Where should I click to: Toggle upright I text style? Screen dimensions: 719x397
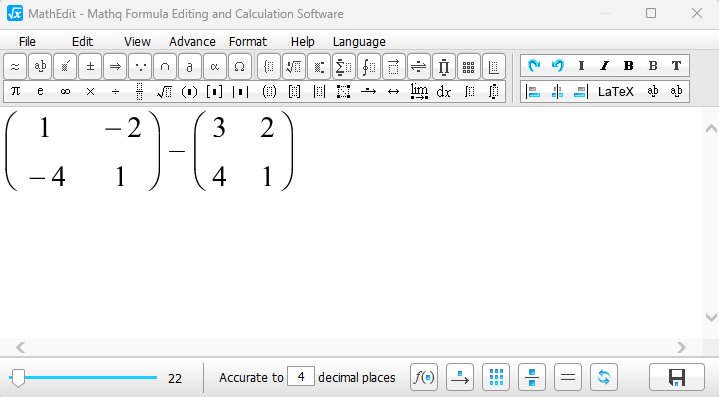coord(581,66)
